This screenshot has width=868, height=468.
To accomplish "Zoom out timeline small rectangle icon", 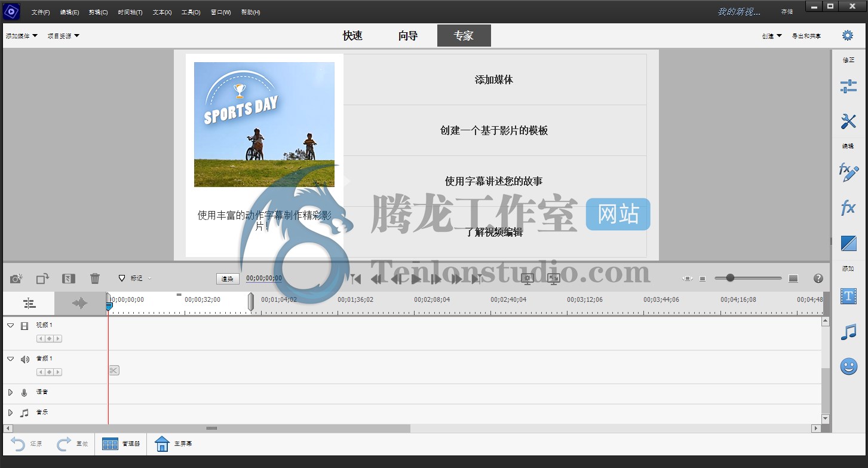I will pos(703,279).
